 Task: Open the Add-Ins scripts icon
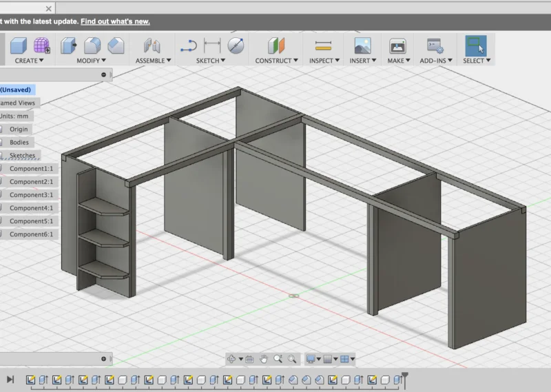tap(435, 45)
